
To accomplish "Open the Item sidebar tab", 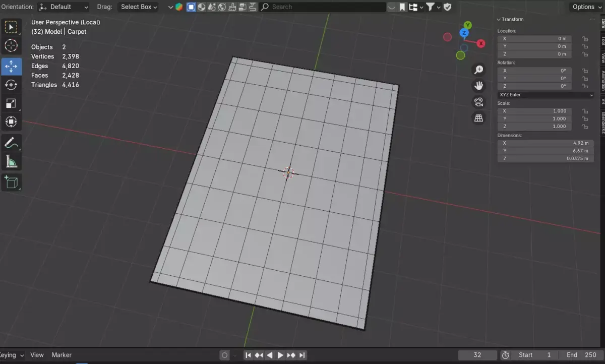I will (603, 23).
